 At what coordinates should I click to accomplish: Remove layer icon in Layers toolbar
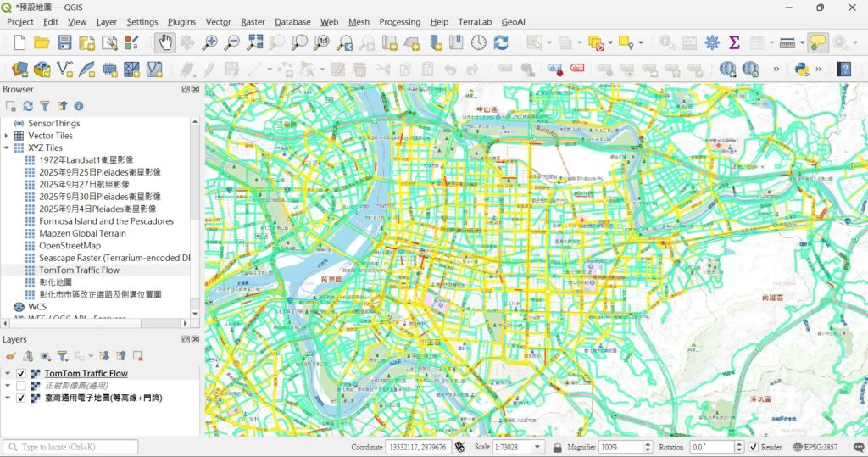click(x=138, y=356)
